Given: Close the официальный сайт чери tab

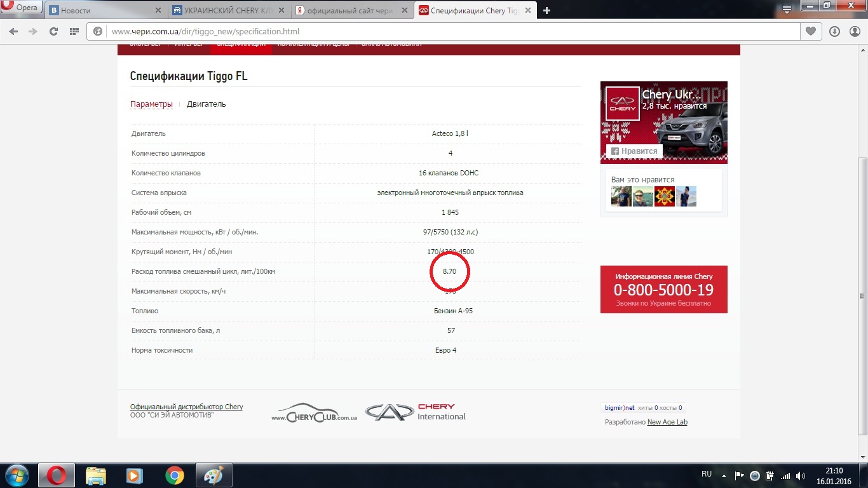Looking at the screenshot, I should pos(403,11).
